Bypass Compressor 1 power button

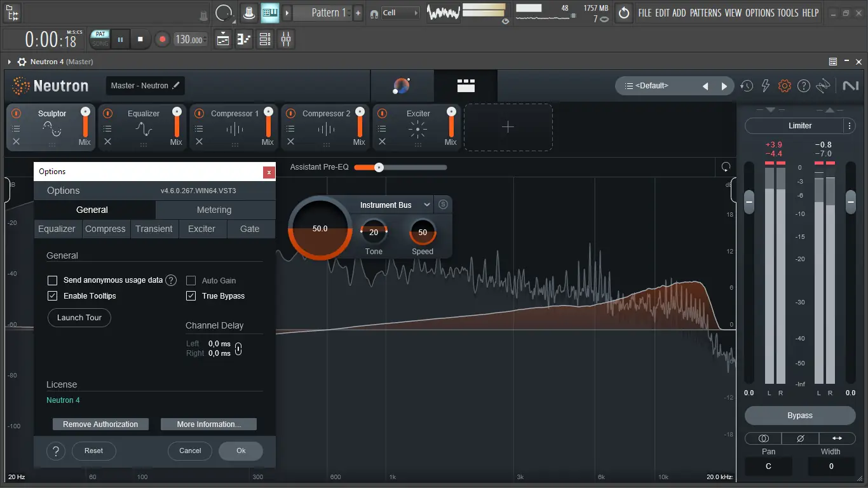click(199, 114)
